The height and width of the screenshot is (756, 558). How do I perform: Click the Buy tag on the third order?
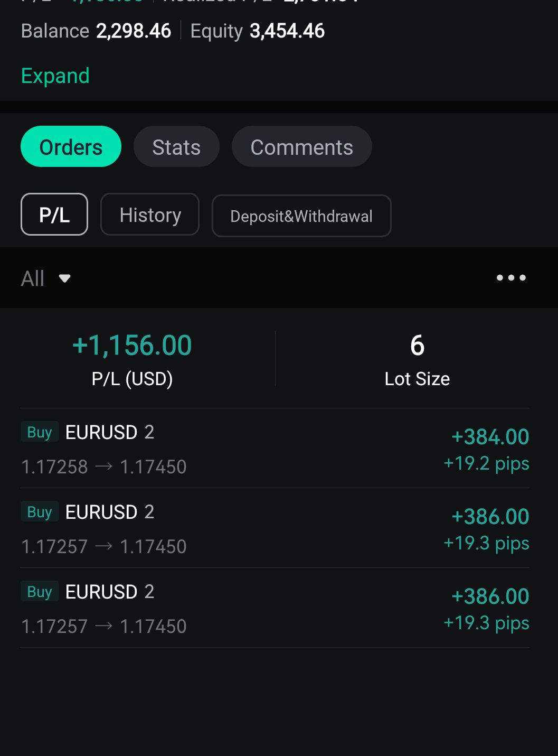coord(40,592)
